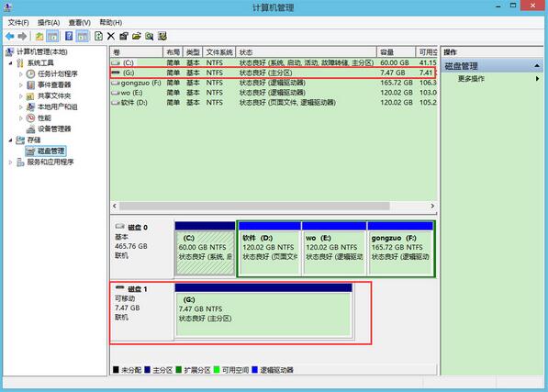The image size is (548, 392).
Task: Click the Properties toolbar icon
Action: click(124, 36)
